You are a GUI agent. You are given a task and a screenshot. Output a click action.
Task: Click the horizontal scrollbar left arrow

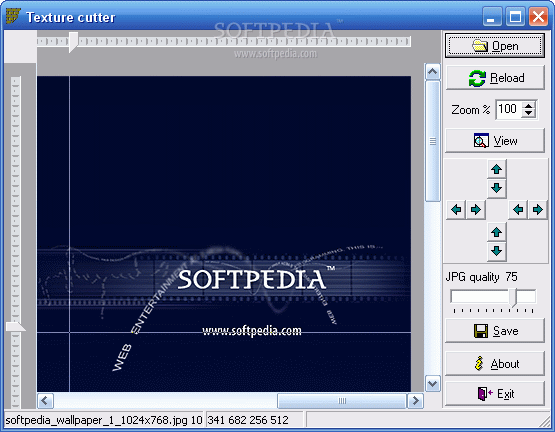45,401
